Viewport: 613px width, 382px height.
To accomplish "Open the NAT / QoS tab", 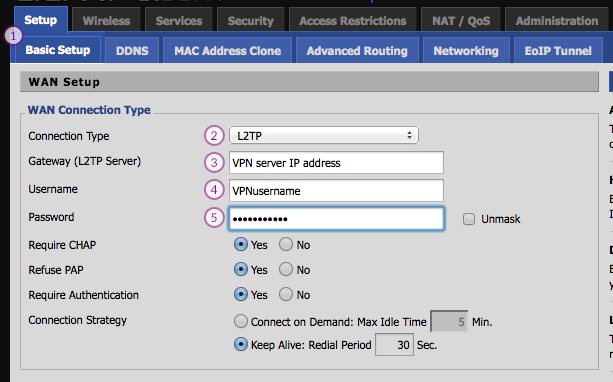I will 461,20.
